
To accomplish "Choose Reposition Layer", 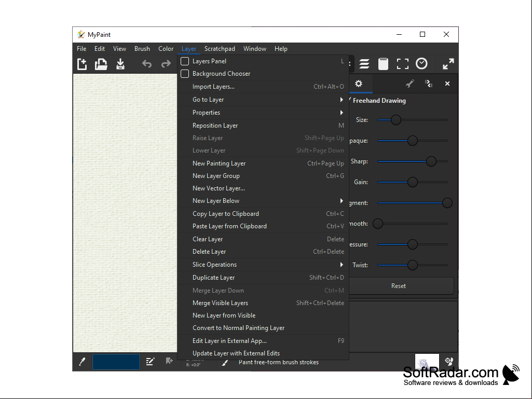I will pos(263,125).
